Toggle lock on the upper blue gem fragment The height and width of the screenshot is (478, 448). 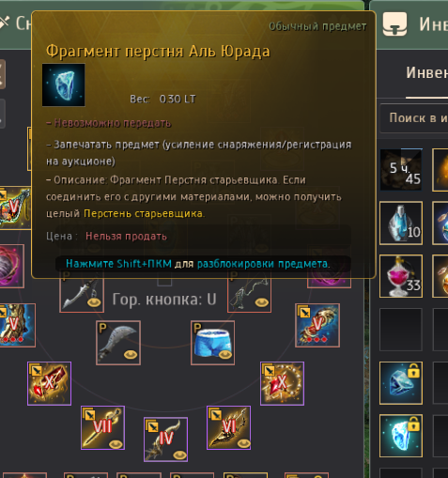(413, 372)
